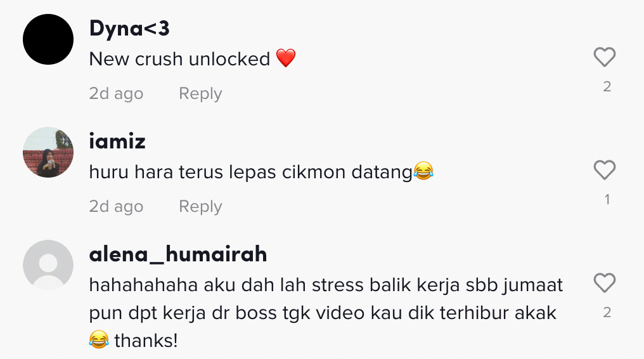Click the 2d ago timestamp under iamiz's comment
644x359 pixels.
[x=116, y=207]
